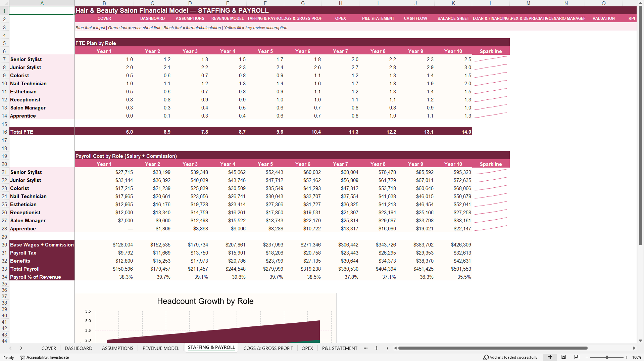Follow CASH FLOW navigation link

point(415,18)
